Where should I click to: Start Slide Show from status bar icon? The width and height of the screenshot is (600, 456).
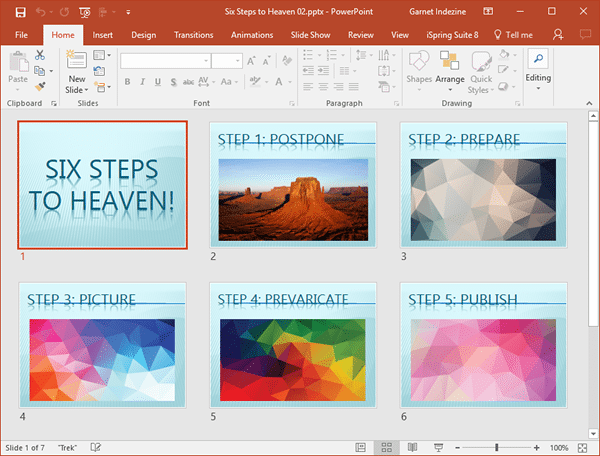pyautogui.click(x=439, y=446)
